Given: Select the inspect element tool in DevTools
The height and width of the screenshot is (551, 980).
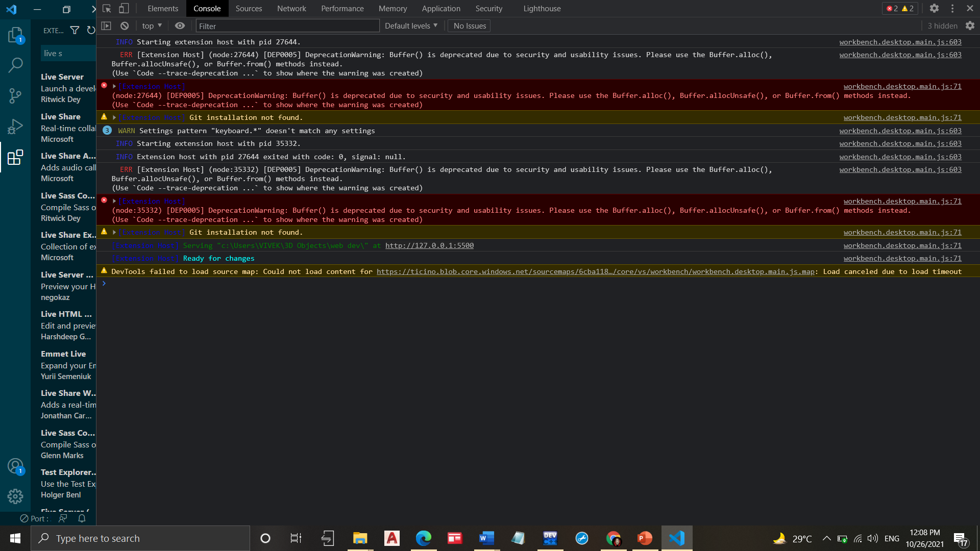Looking at the screenshot, I should 106,8.
